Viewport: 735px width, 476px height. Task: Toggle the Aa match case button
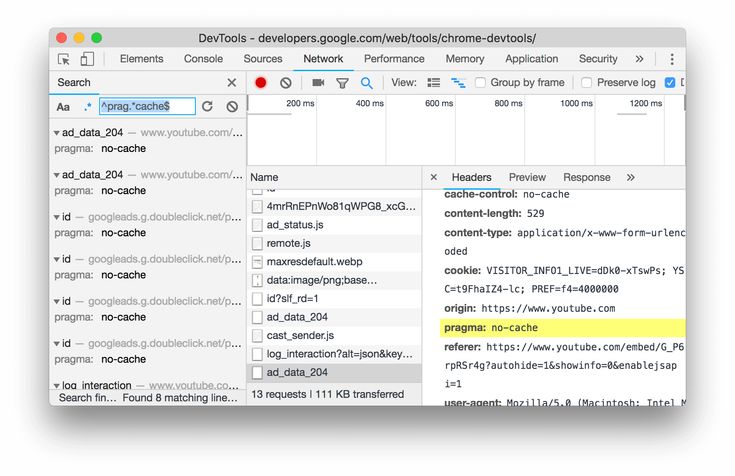tap(63, 107)
